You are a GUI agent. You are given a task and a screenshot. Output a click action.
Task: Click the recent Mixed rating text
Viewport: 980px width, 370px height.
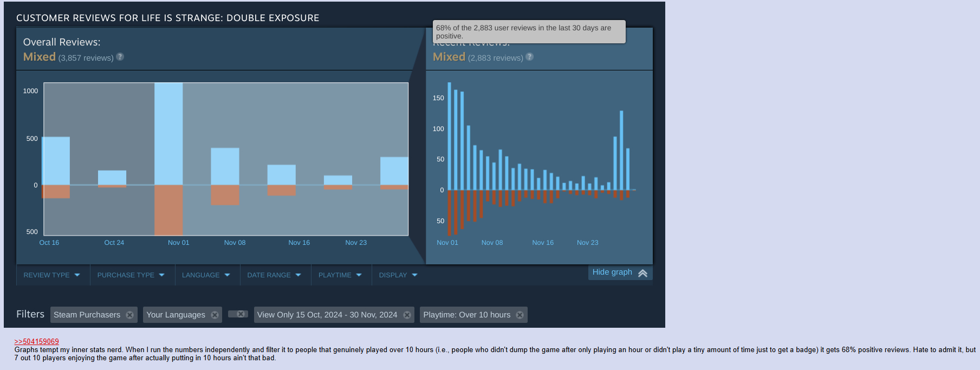click(x=449, y=57)
